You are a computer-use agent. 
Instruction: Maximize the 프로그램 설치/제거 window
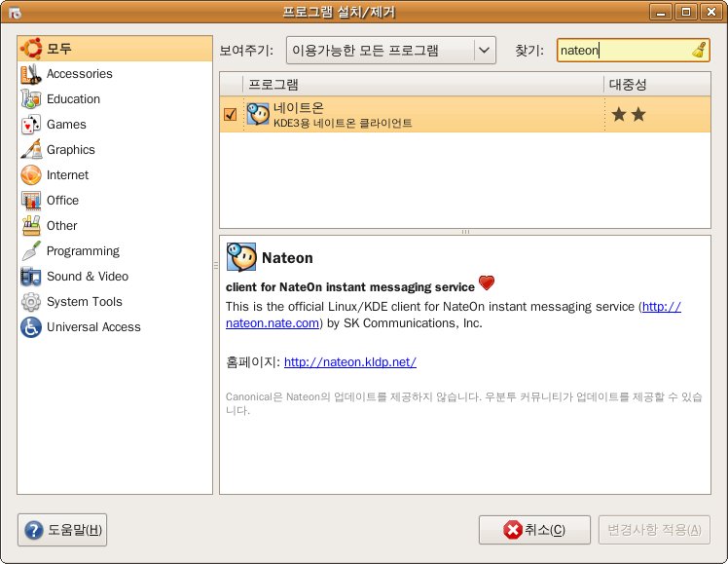click(686, 12)
